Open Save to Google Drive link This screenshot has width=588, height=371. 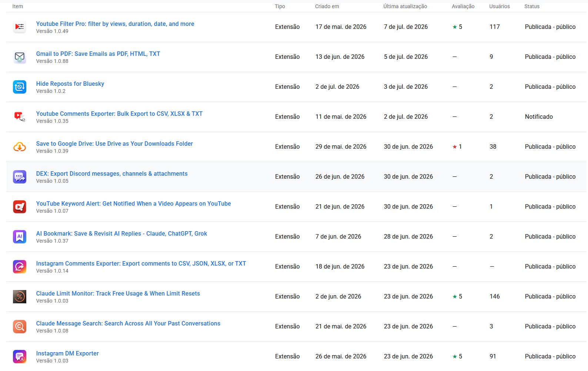[114, 144]
